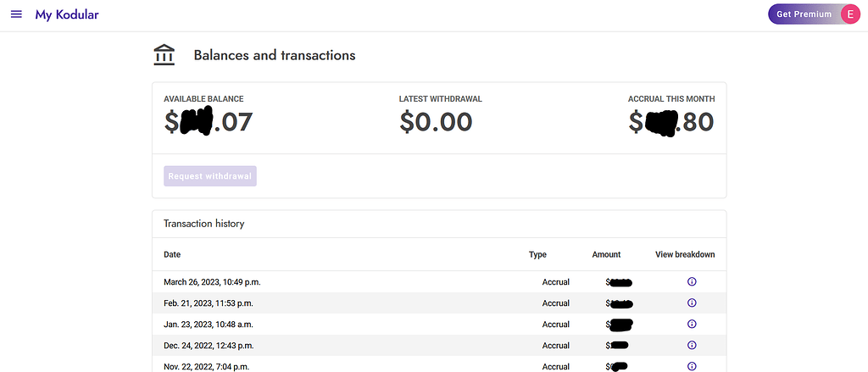Click the Get Premium button
Image resolution: width=868 pixels, height=372 pixels.
804,14
